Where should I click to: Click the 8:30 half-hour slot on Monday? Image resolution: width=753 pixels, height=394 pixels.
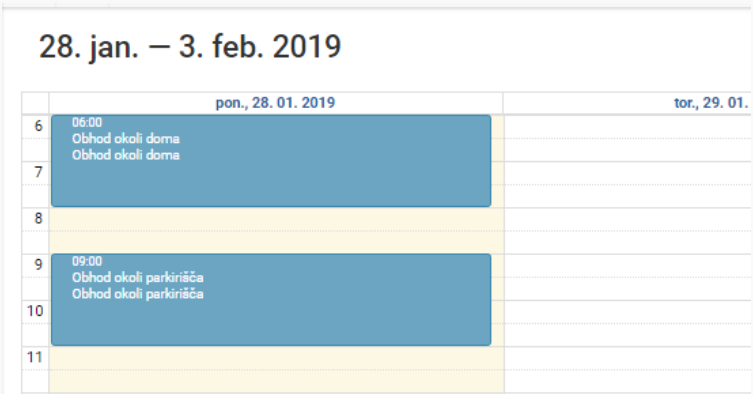click(x=276, y=243)
